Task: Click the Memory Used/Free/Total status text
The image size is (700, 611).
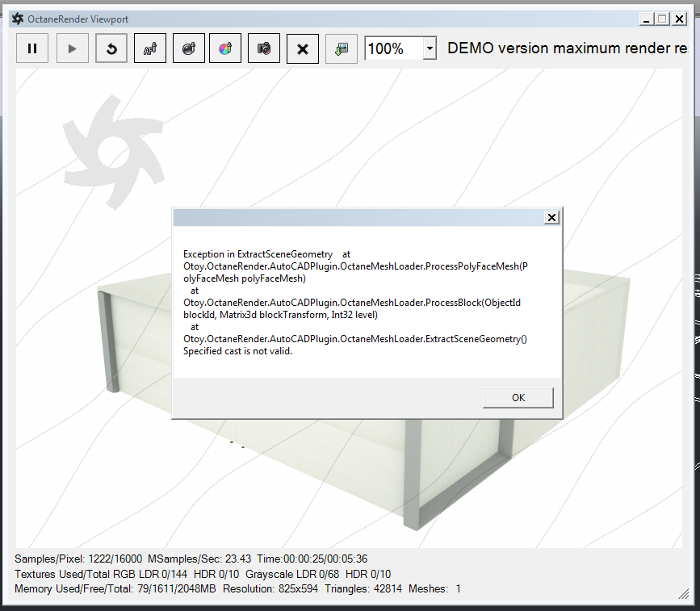Action: (115, 588)
